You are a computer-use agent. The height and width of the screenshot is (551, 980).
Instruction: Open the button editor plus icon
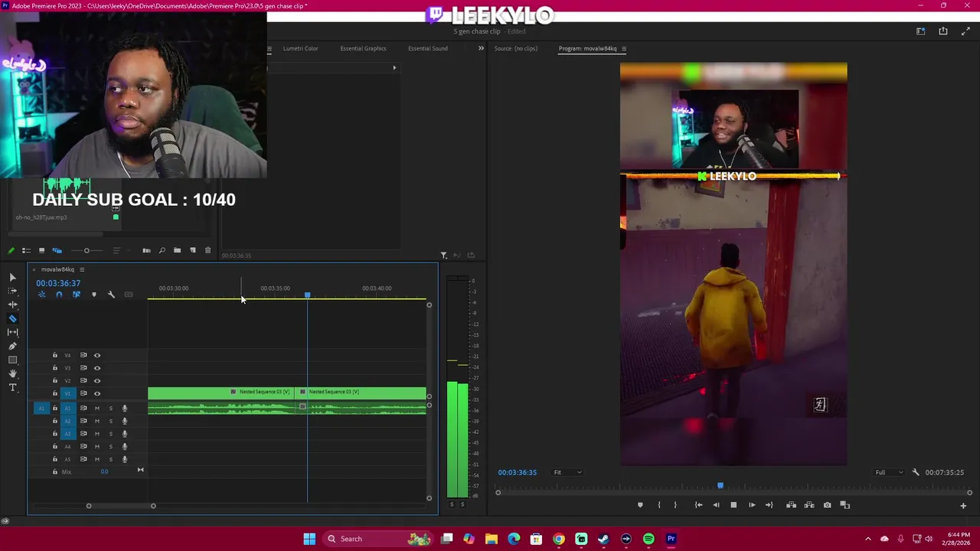point(963,505)
